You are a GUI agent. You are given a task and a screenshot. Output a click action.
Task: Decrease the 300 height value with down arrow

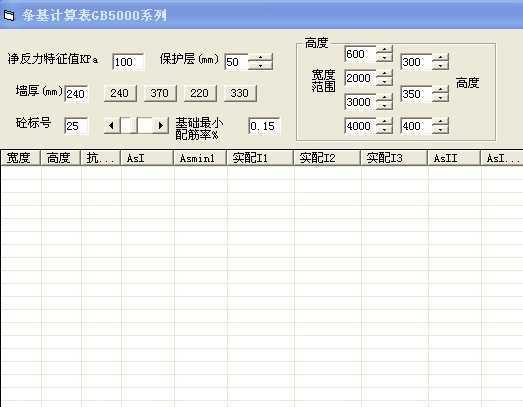pos(441,66)
